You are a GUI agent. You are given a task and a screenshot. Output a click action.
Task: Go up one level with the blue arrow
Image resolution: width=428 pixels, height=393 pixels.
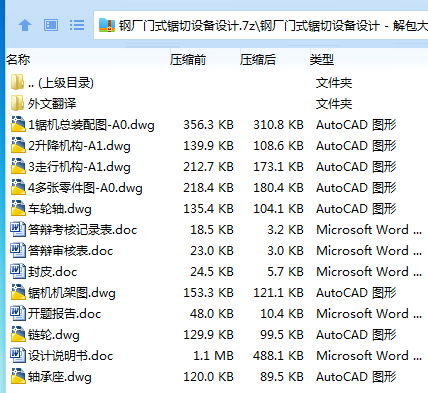[x=25, y=25]
